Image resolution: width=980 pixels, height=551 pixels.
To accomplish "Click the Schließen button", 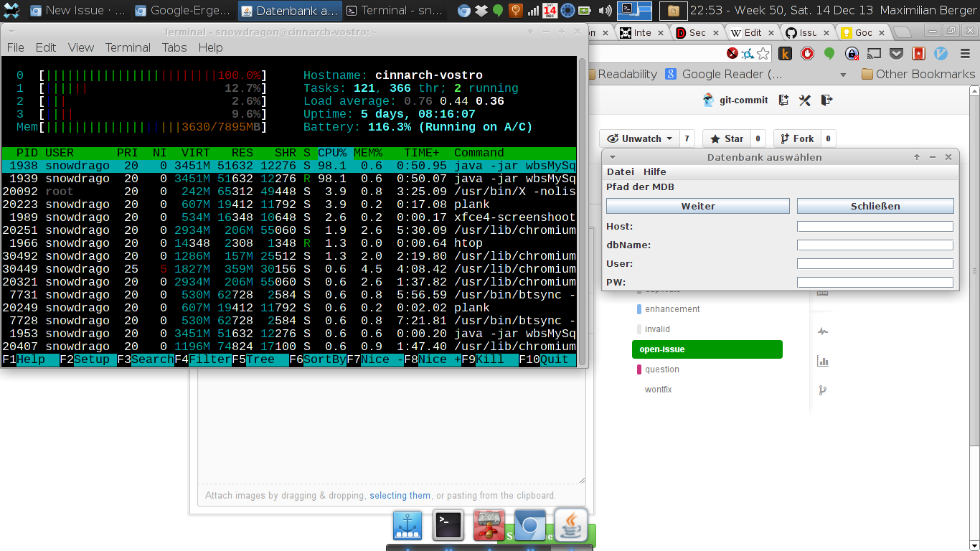I will pos(875,206).
